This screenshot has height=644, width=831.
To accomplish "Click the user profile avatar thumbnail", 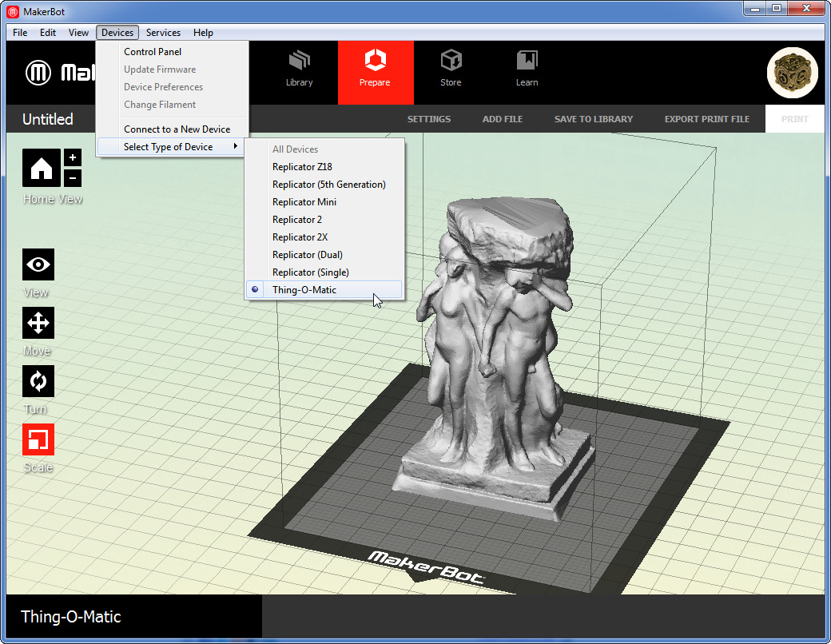I will pyautogui.click(x=792, y=73).
